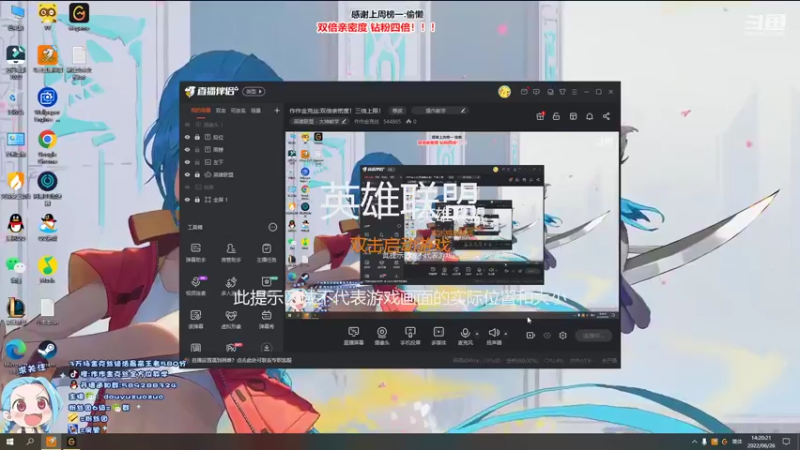
Task: Toggle eye on the third source row
Action: [187, 149]
